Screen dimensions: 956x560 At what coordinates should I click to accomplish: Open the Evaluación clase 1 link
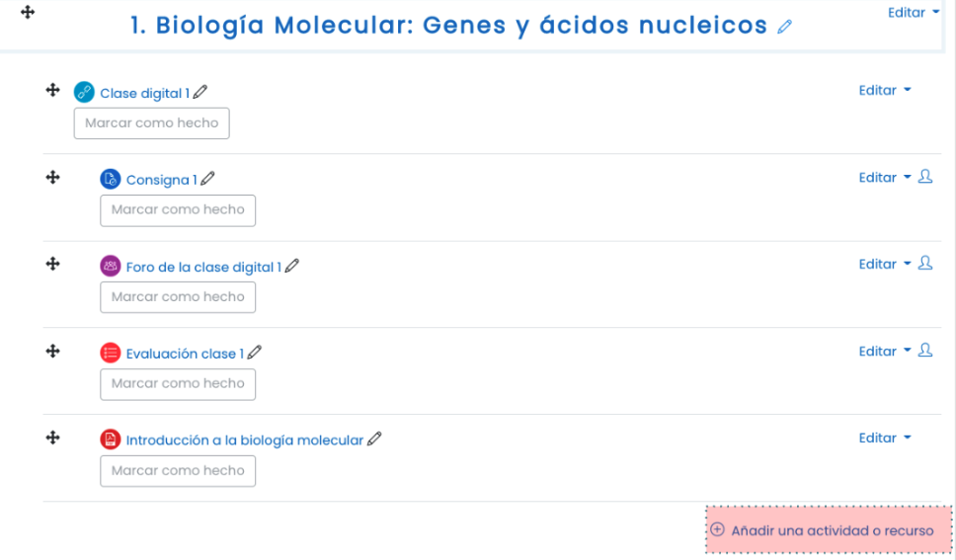coord(185,354)
